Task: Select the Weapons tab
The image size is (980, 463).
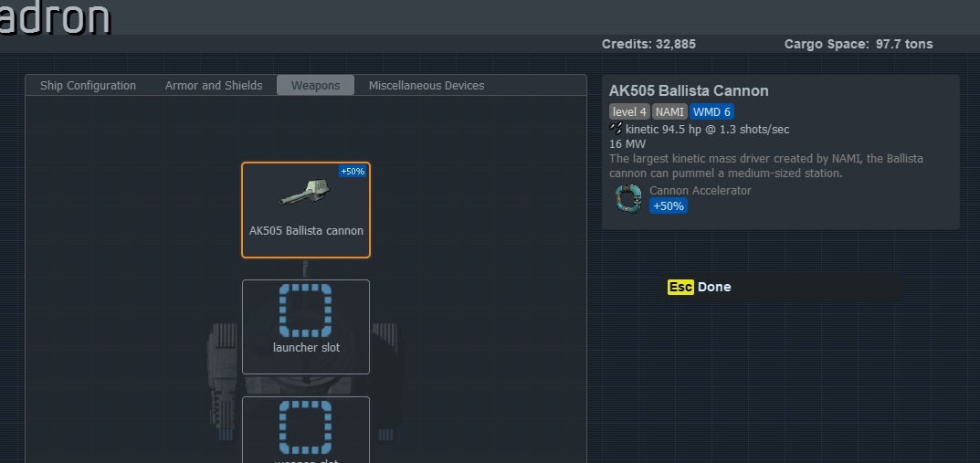Action: pos(315,86)
